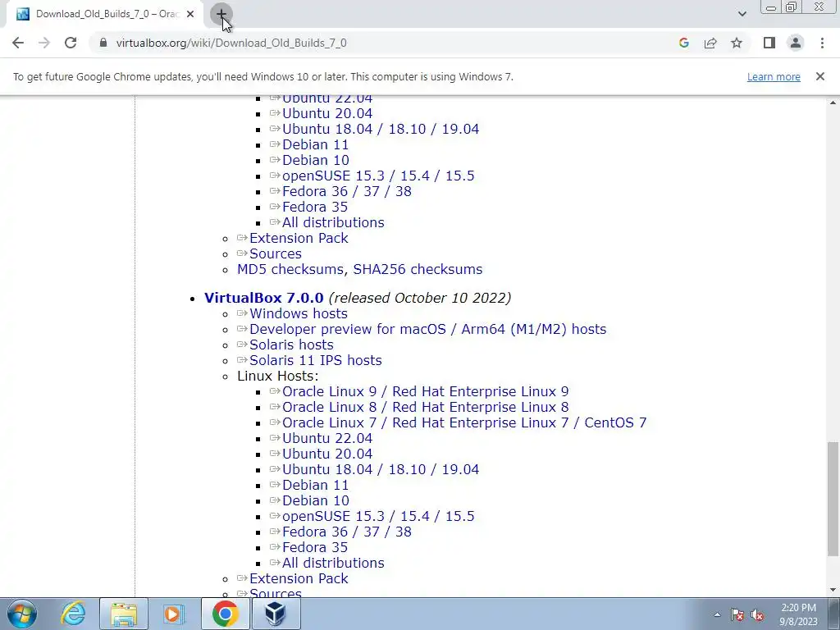Open the VirtualBox 7.0.0 heading link
Screen dimensions: 840x630
point(263,298)
